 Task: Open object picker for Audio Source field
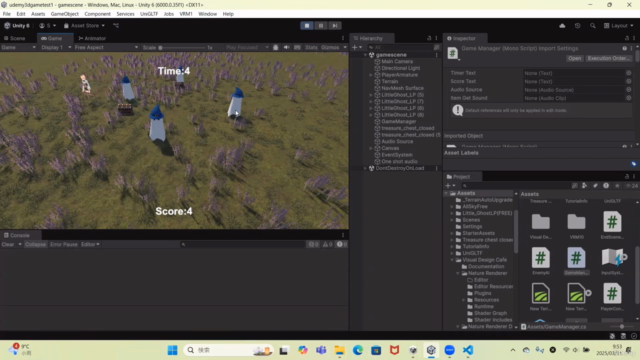pos(629,90)
